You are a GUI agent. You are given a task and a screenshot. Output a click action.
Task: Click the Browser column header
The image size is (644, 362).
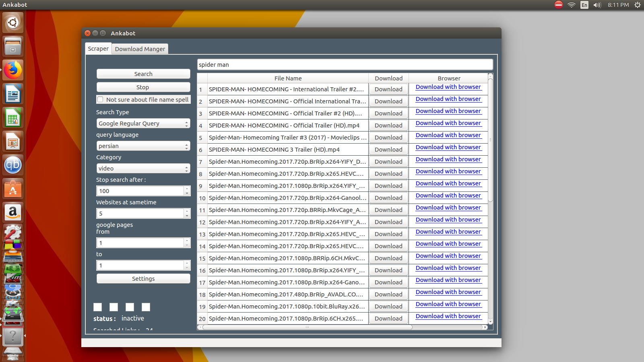click(x=449, y=78)
